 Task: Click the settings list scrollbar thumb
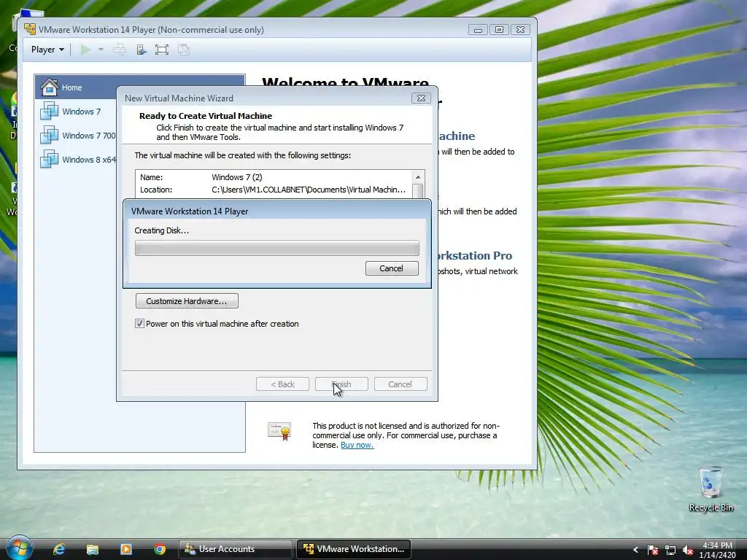[418, 191]
